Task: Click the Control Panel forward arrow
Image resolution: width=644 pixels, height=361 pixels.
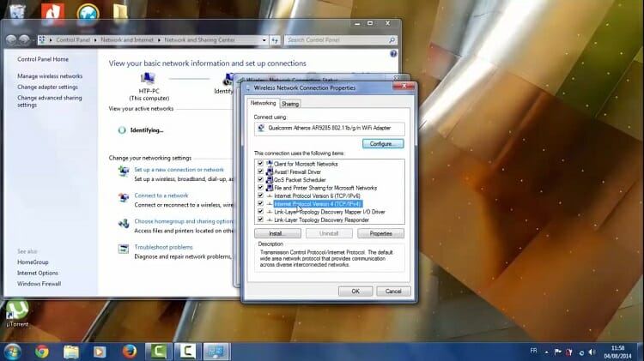Action: (x=24, y=39)
